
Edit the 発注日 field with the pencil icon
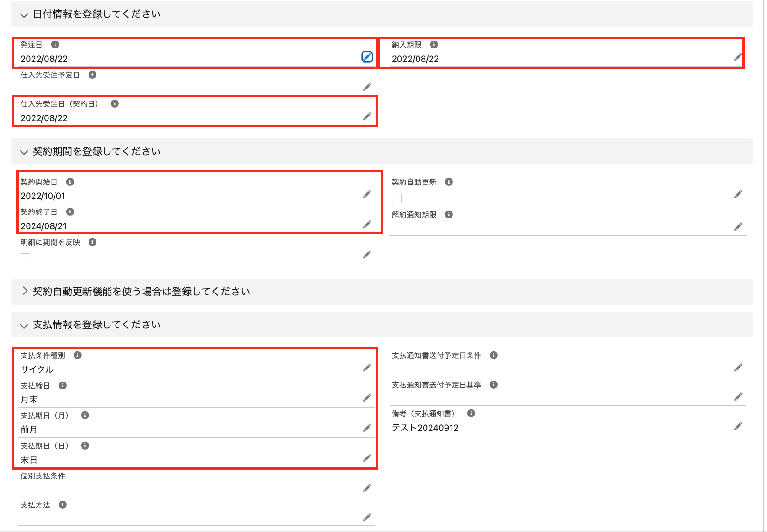tap(367, 57)
